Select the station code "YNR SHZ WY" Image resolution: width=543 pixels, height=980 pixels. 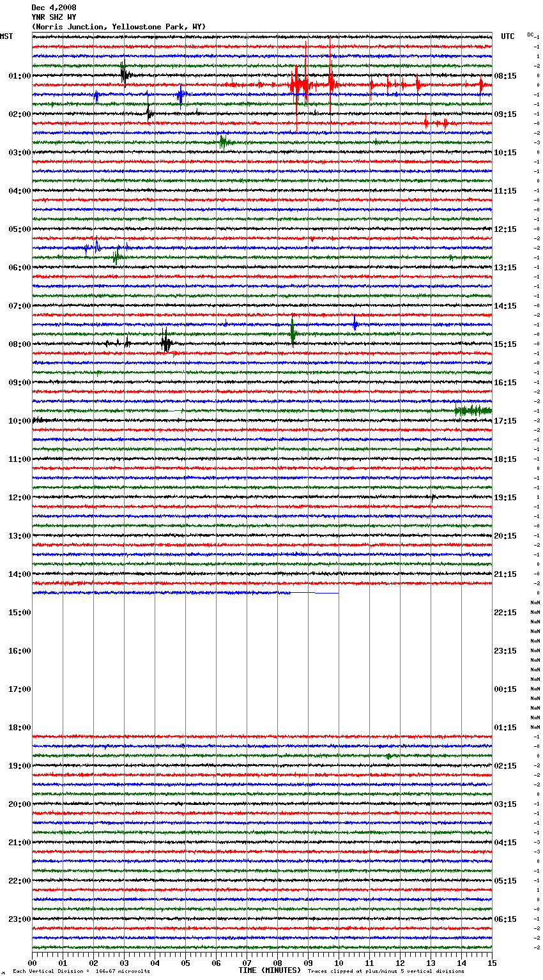tap(54, 17)
